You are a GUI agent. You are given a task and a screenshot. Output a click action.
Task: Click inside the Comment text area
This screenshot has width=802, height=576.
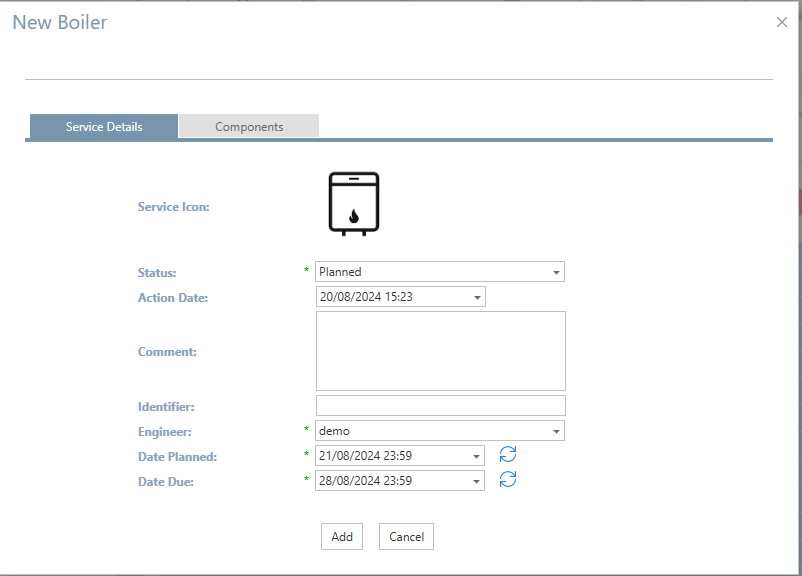click(x=440, y=351)
